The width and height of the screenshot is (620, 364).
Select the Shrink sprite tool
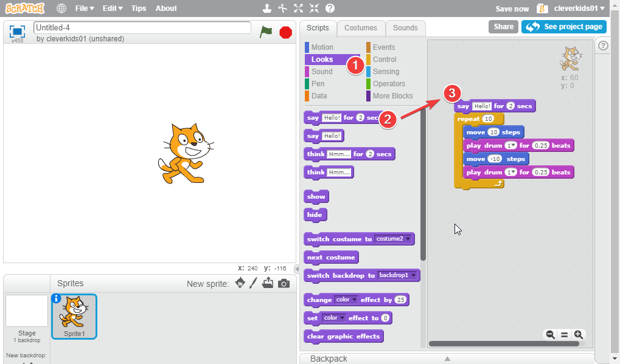(314, 9)
